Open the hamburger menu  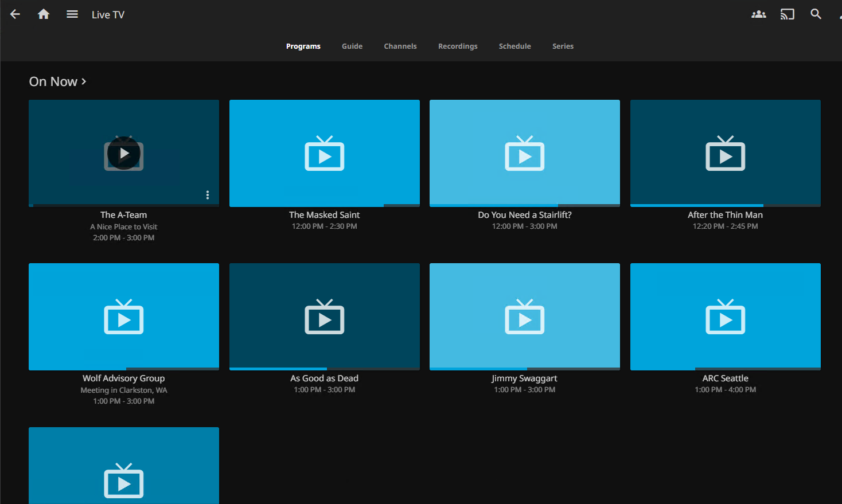click(72, 14)
